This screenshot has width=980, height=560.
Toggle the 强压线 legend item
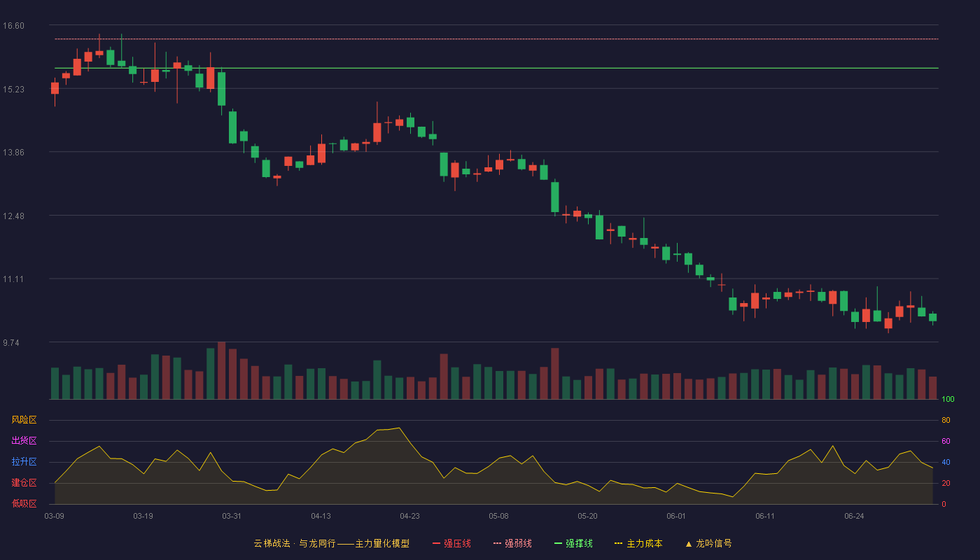(x=451, y=543)
